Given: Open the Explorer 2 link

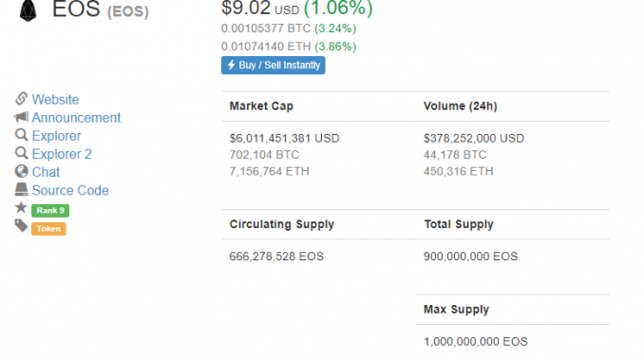Looking at the screenshot, I should pos(62,154).
